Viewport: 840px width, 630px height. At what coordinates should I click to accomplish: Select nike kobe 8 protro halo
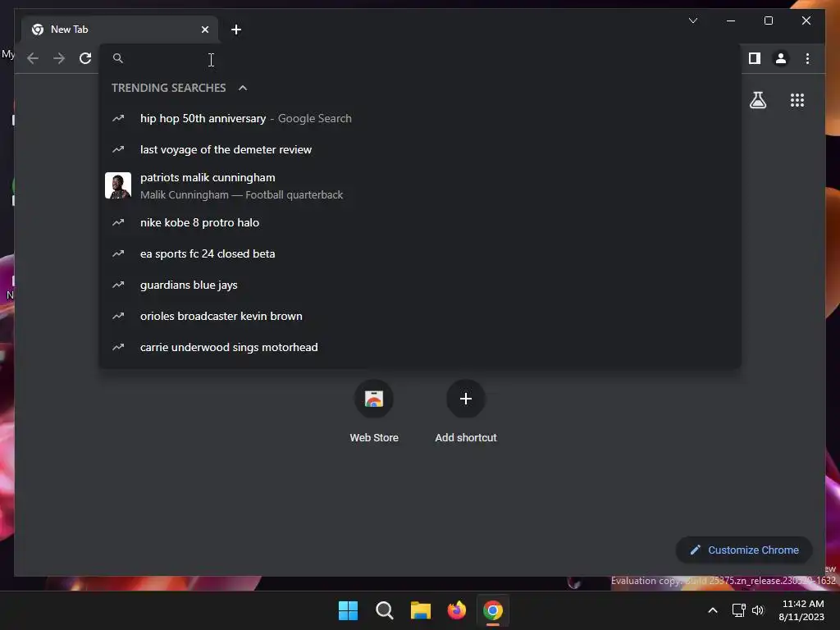tap(420, 222)
